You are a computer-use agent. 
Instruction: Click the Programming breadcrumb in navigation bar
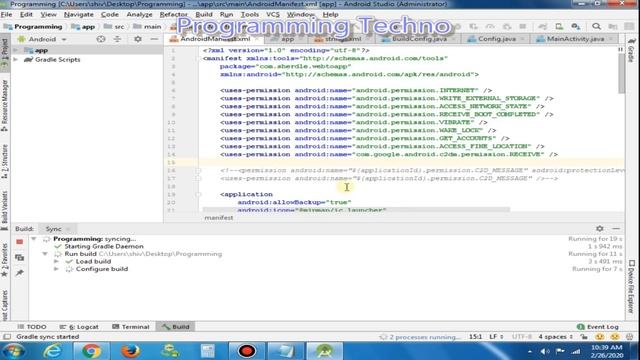(33, 27)
